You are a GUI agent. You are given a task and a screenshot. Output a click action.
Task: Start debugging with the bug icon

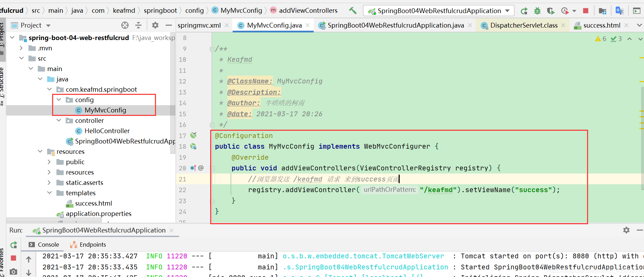click(537, 11)
